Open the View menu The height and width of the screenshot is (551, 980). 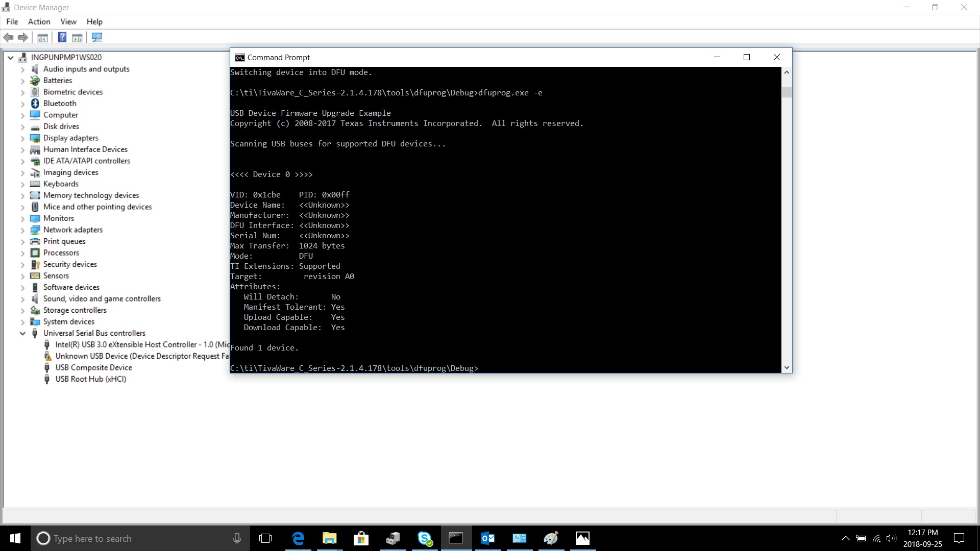(68, 21)
